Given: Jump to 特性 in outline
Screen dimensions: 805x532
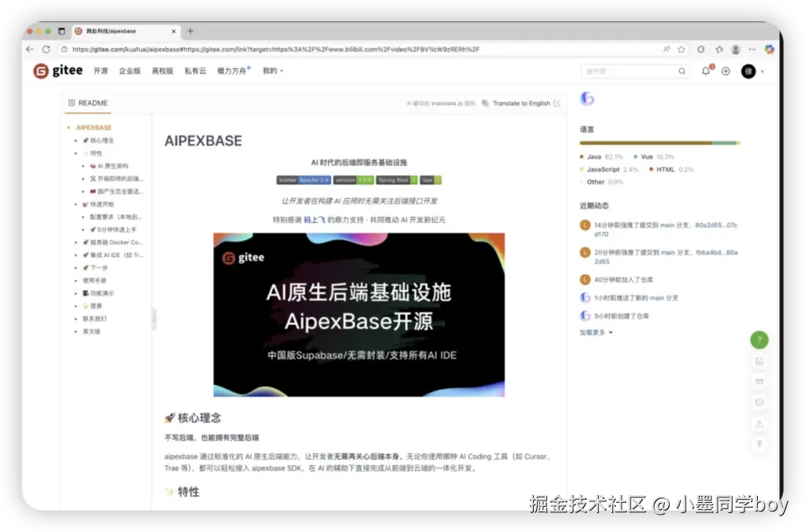Looking at the screenshot, I should (x=93, y=153).
